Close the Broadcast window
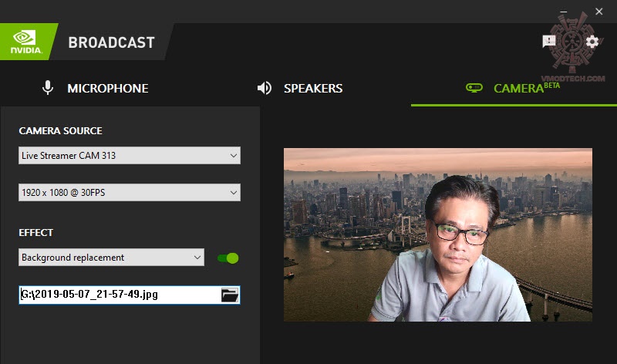617x364 pixels. tap(599, 12)
